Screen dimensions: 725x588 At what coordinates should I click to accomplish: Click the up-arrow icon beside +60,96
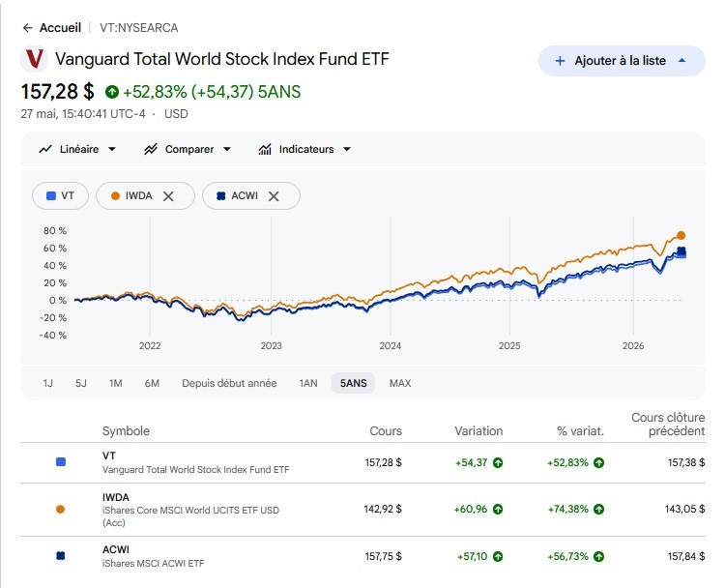pos(498,510)
